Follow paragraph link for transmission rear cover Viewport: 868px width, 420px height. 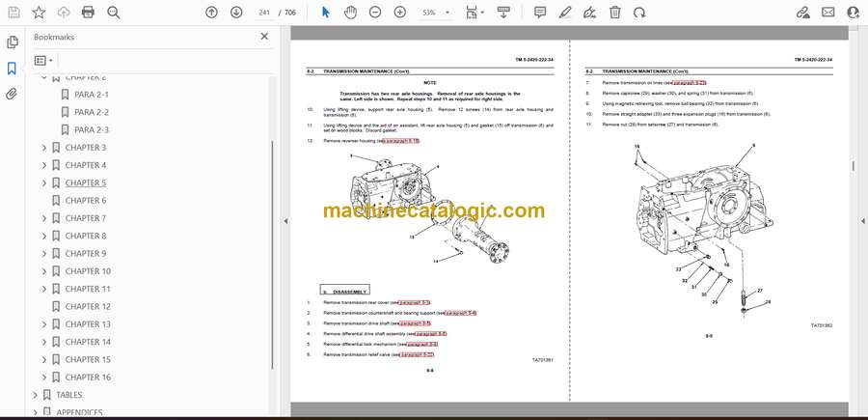(x=415, y=302)
